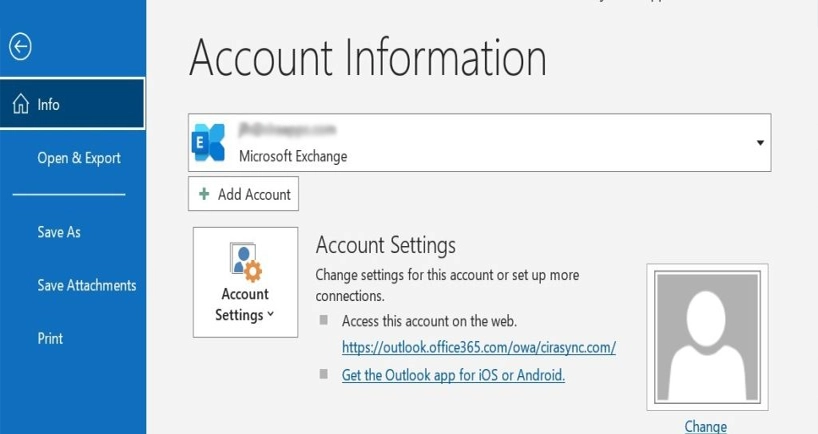Click the blue Exchange logo icon

pos(210,144)
